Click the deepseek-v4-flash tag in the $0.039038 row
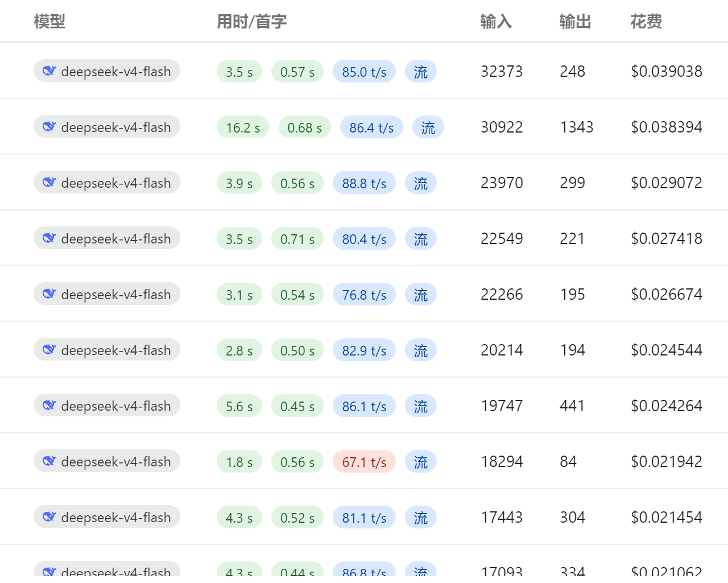Image resolution: width=728 pixels, height=583 pixels. [x=107, y=71]
